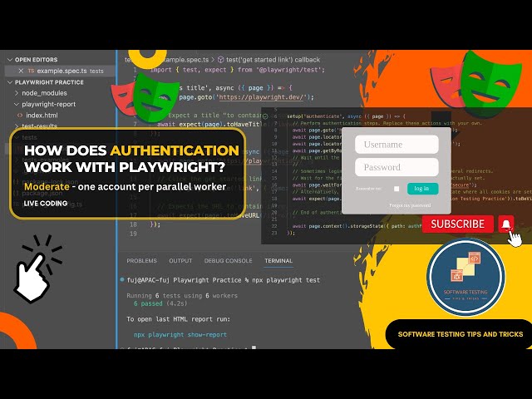Click the TS file icon of example.spec.ts
The width and height of the screenshot is (532, 399).
[32, 71]
